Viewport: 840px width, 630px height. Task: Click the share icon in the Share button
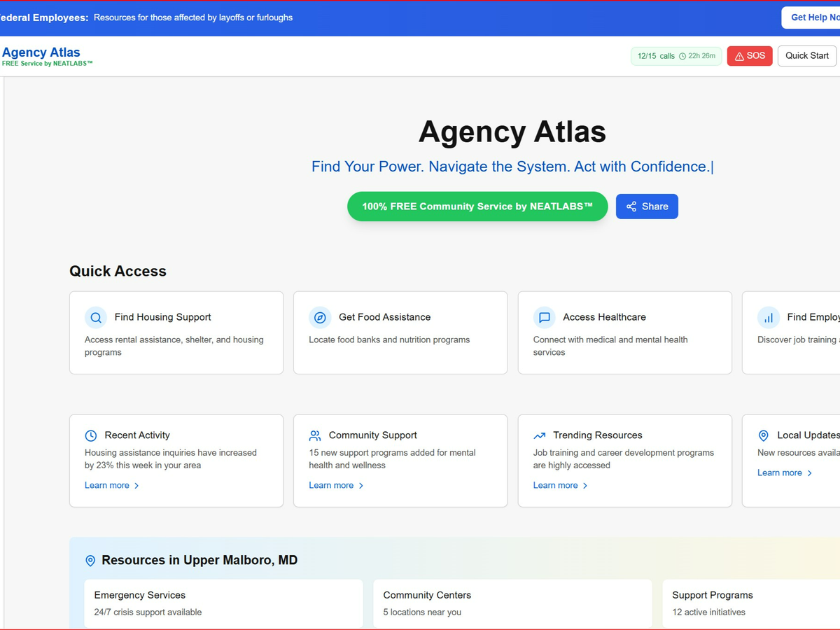click(x=631, y=206)
